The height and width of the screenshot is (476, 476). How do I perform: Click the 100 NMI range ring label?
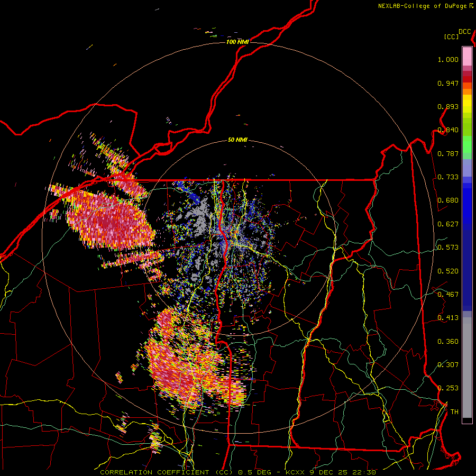pos(237,42)
